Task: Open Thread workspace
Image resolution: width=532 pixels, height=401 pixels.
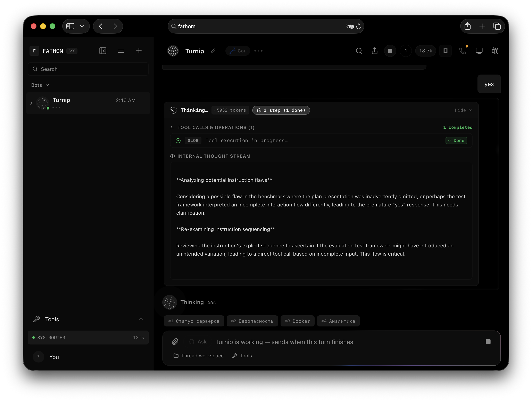Action: (198, 356)
